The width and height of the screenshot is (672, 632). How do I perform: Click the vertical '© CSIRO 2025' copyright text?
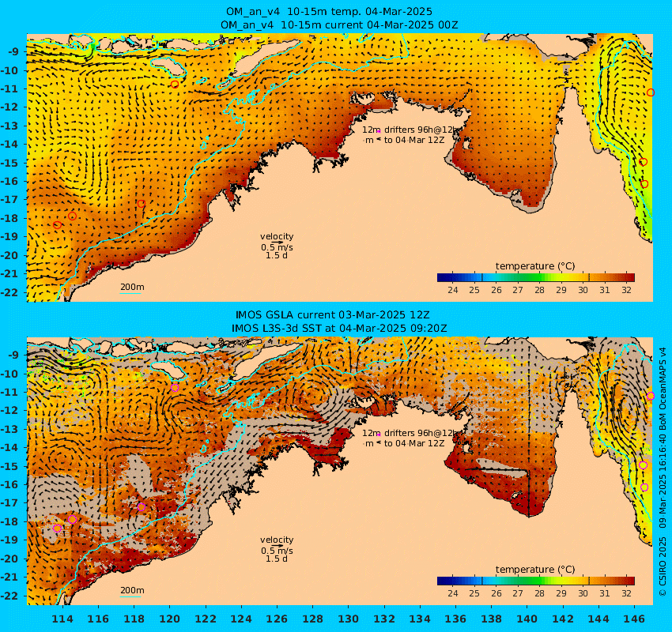pyautogui.click(x=663, y=566)
